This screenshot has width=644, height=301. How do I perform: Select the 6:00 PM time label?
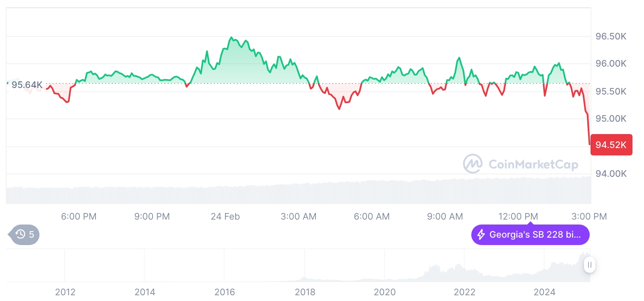[79, 216]
